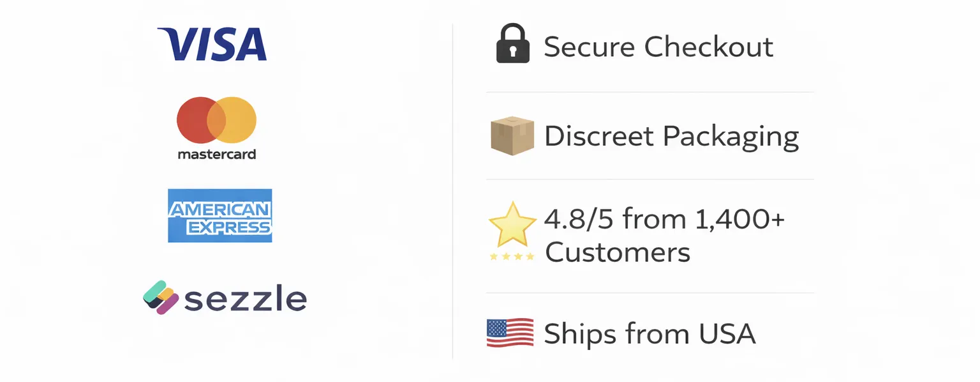Click the separator line below Discreet Packaging

tap(650, 180)
